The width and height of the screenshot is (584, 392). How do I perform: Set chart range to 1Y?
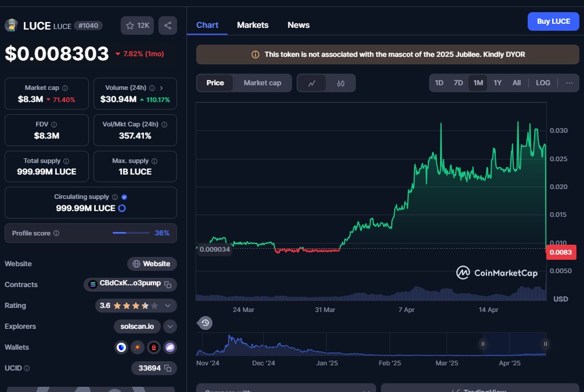(x=498, y=83)
